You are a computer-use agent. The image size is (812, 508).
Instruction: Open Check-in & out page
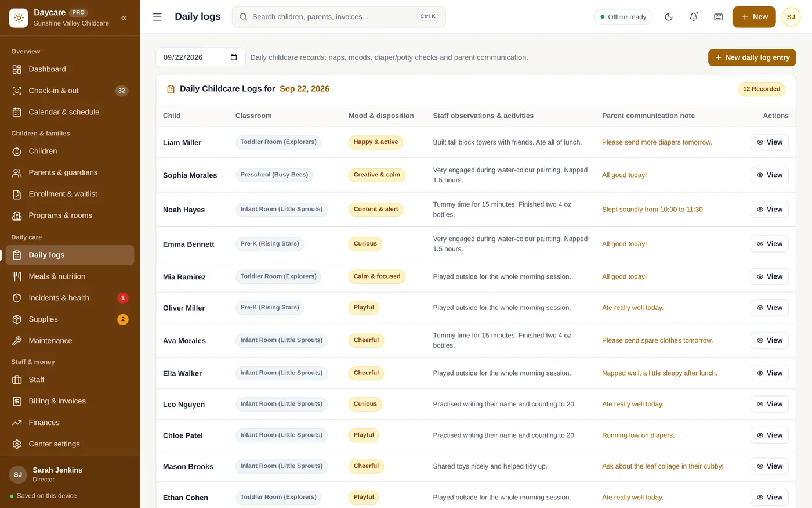coord(70,91)
